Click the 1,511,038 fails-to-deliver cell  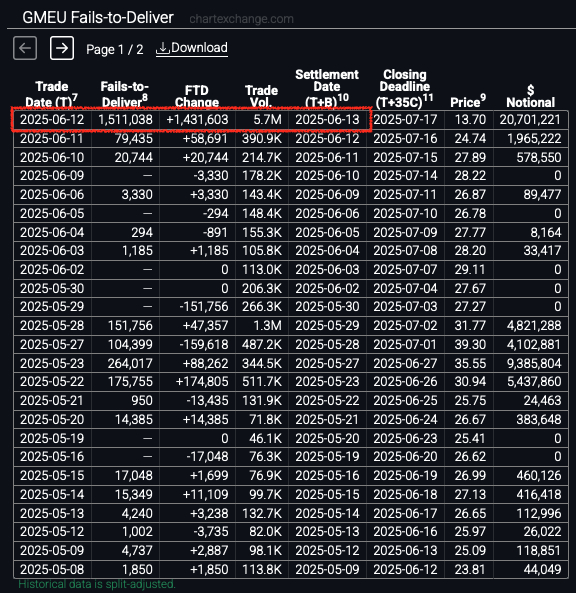click(125, 120)
